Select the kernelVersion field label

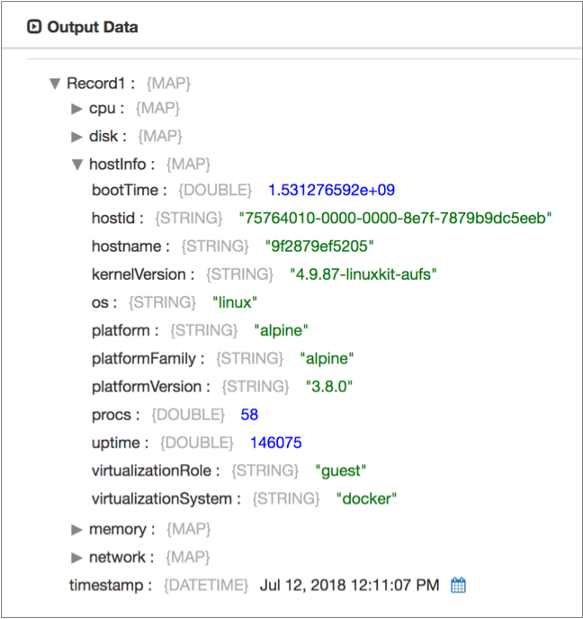[x=139, y=274]
